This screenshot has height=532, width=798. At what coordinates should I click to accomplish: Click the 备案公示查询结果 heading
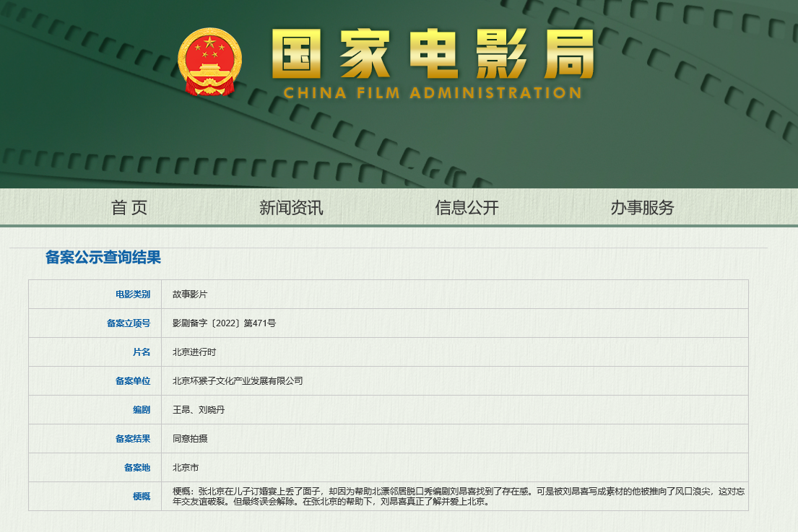[103, 258]
